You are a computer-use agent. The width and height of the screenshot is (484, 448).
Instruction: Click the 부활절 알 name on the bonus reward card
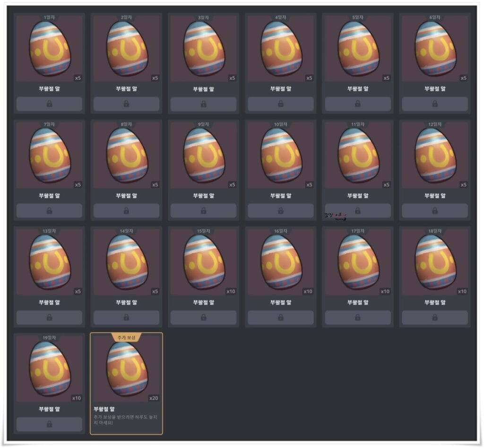pyautogui.click(x=104, y=409)
